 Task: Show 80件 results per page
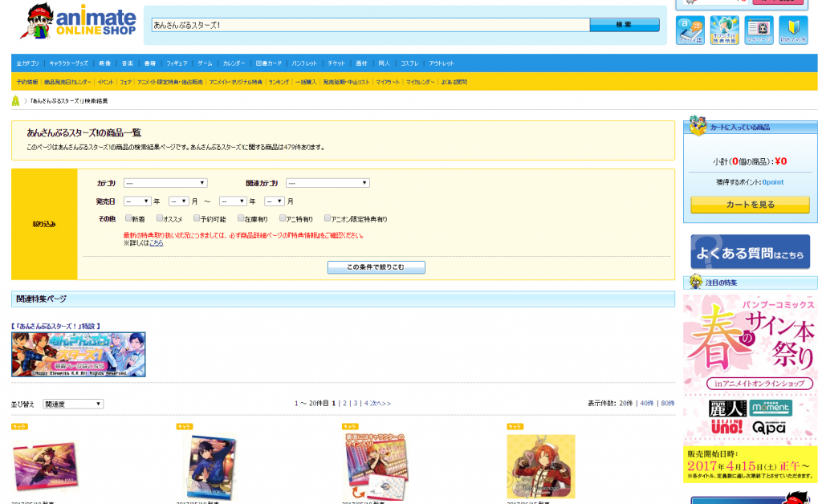coord(667,404)
